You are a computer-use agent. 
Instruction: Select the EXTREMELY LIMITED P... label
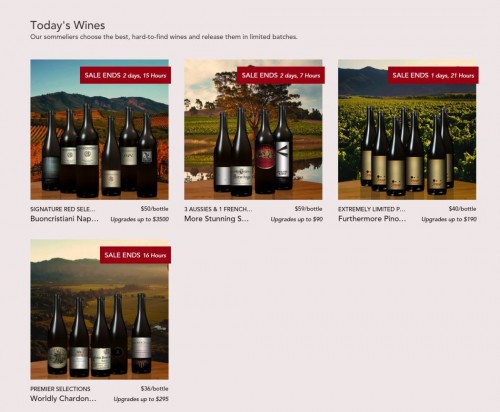(372, 209)
